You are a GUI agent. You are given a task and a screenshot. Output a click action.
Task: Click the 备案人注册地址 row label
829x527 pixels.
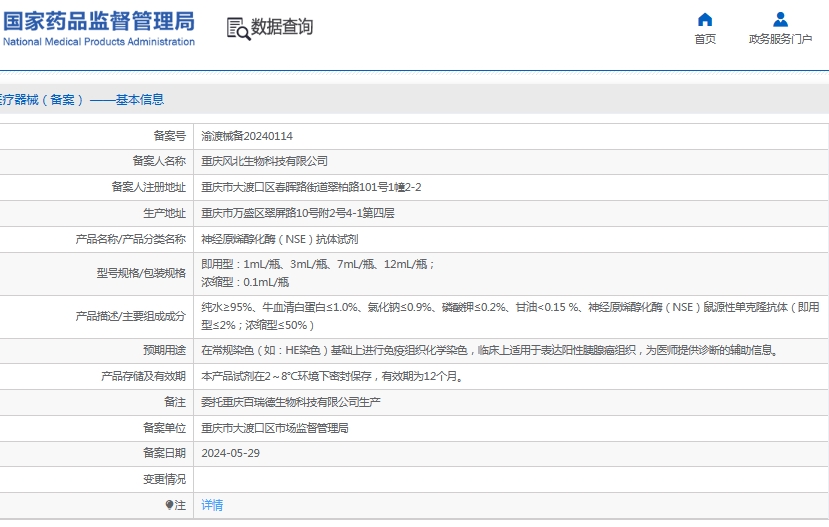click(x=149, y=187)
